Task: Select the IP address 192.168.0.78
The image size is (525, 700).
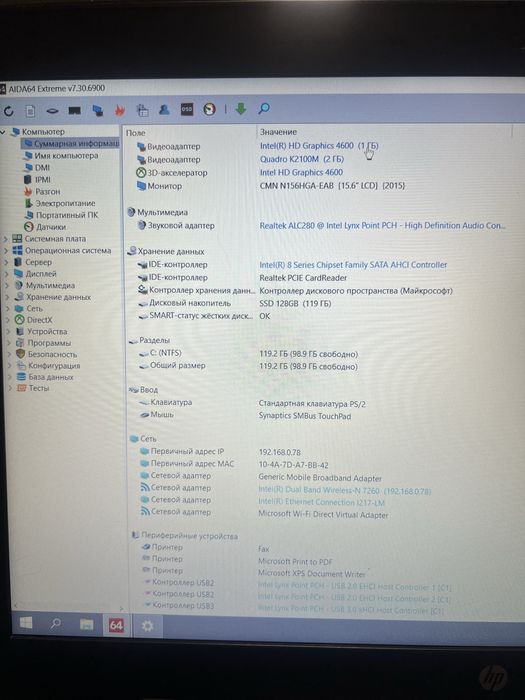Action: pyautogui.click(x=279, y=452)
